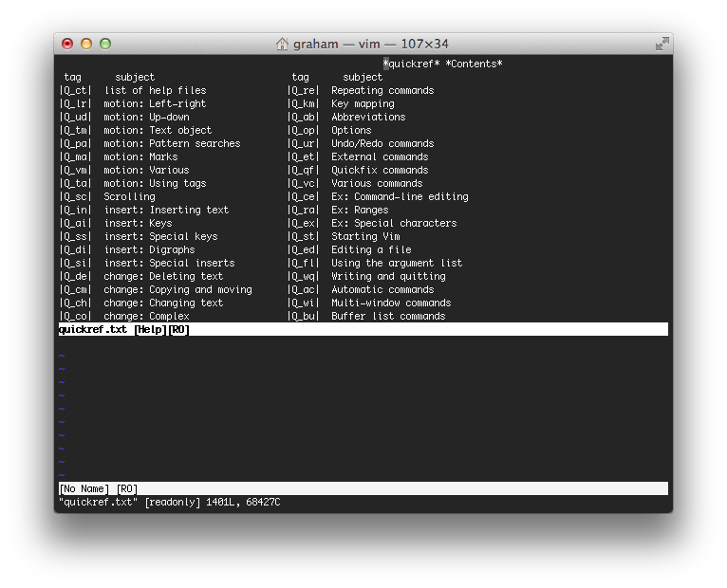Click the |Q_di| Digraphs tag
Image resolution: width=727 pixels, height=588 pixels.
pyautogui.click(x=76, y=250)
